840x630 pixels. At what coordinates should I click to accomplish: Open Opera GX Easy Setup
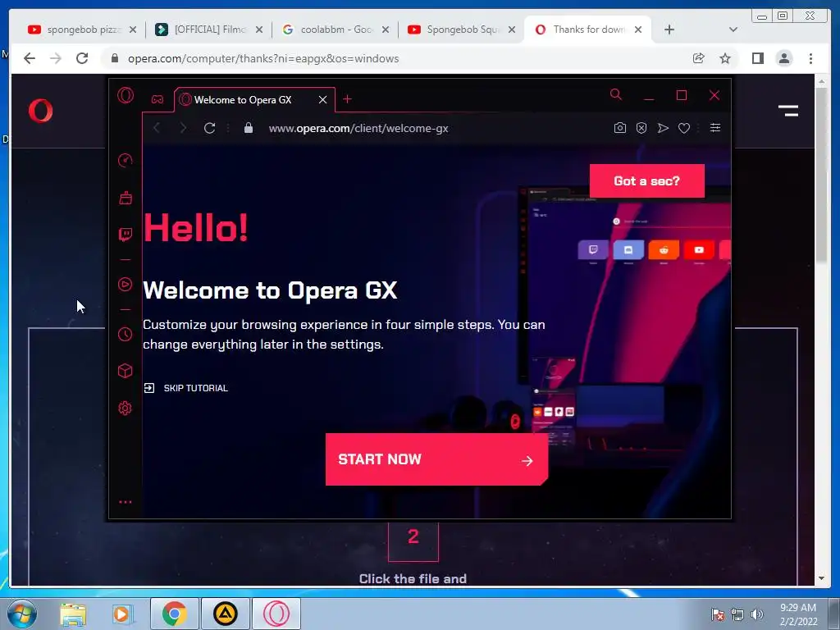pyautogui.click(x=715, y=127)
